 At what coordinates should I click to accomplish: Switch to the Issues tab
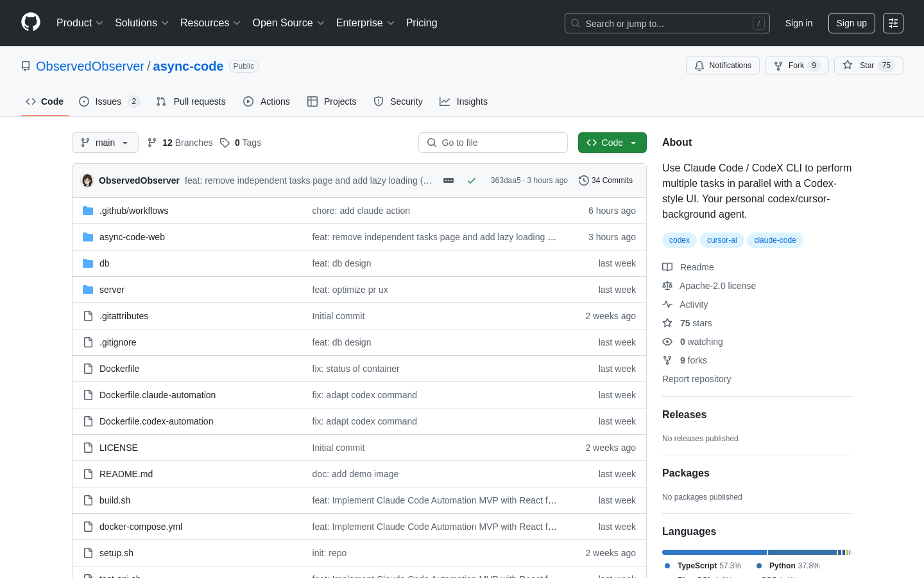point(109,101)
